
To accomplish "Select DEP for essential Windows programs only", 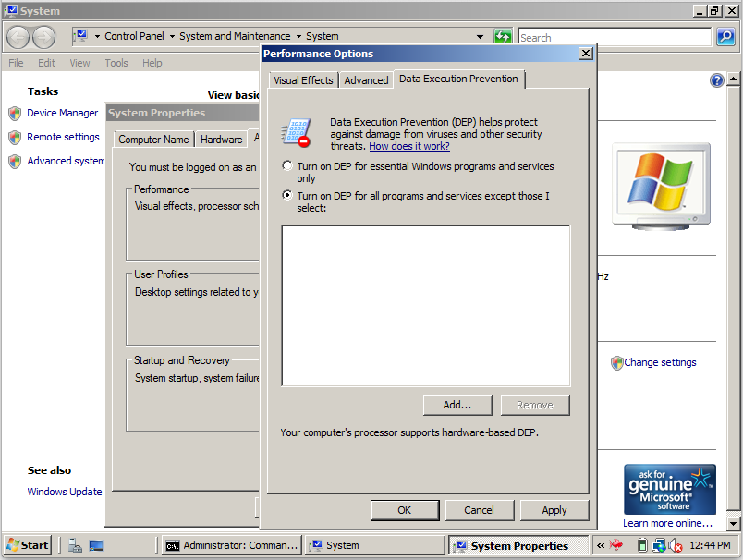I will 287,165.
